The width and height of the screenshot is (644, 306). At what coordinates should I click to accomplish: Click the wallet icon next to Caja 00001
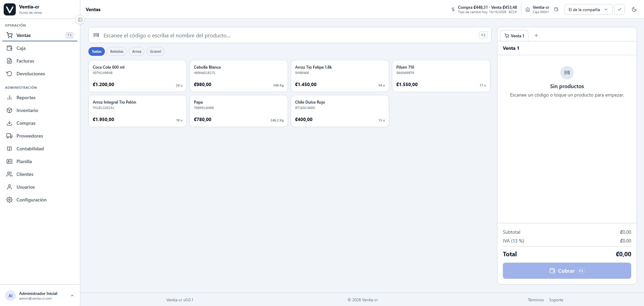(556, 9)
